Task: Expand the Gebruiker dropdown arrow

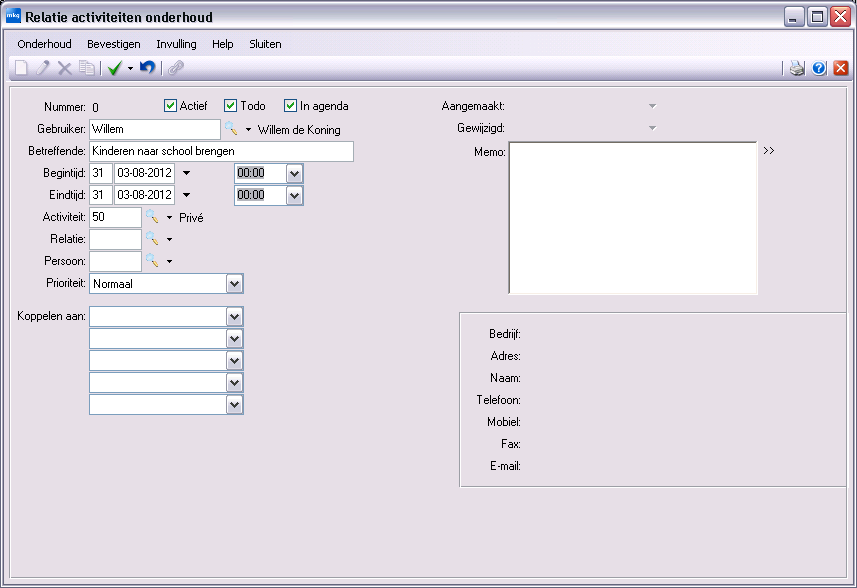Action: (x=249, y=130)
